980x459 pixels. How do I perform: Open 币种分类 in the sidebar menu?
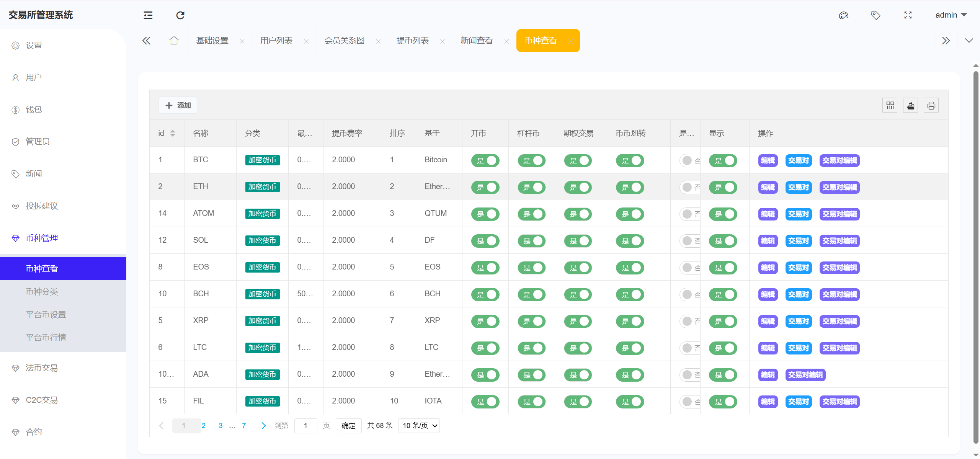[41, 291]
